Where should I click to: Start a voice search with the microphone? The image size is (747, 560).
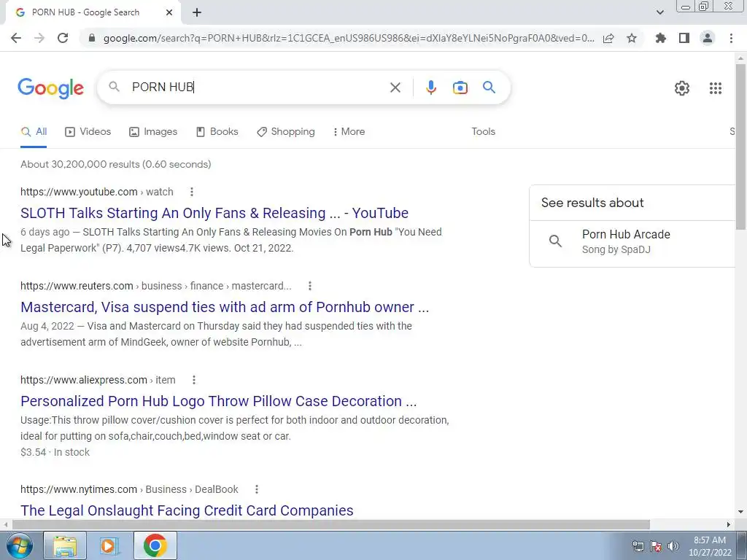point(430,87)
